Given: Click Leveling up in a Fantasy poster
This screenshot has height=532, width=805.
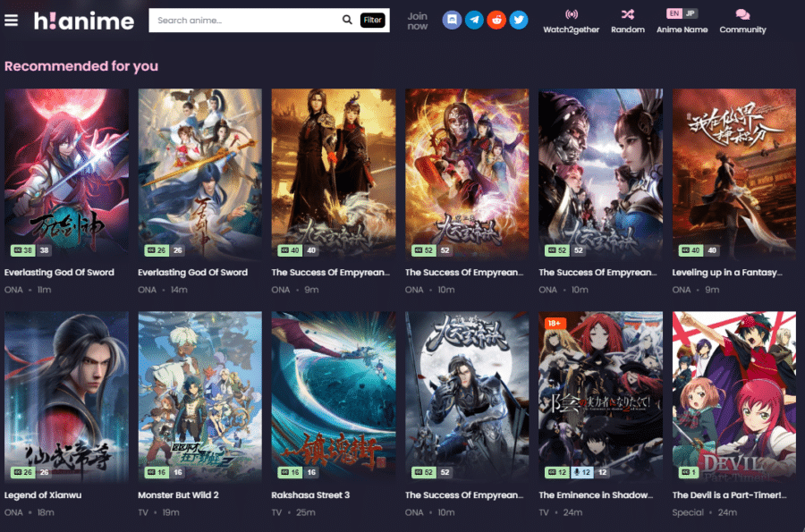Looking at the screenshot, I should pyautogui.click(x=734, y=173).
